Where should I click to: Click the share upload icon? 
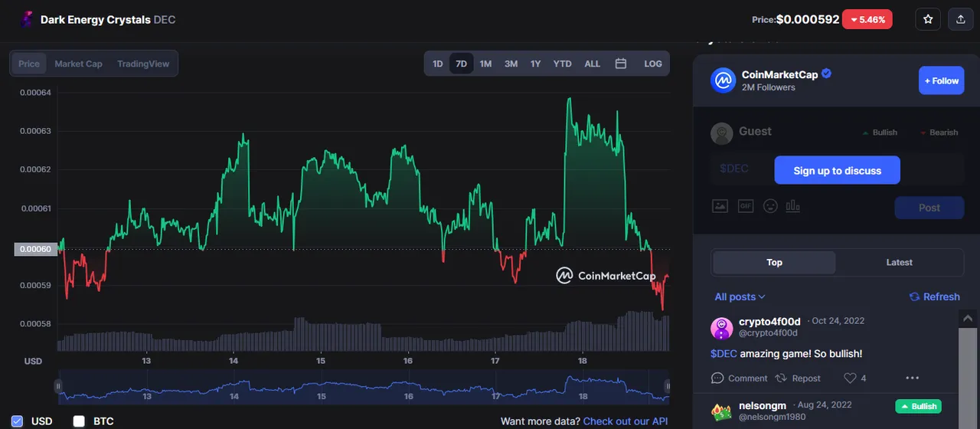pos(961,20)
